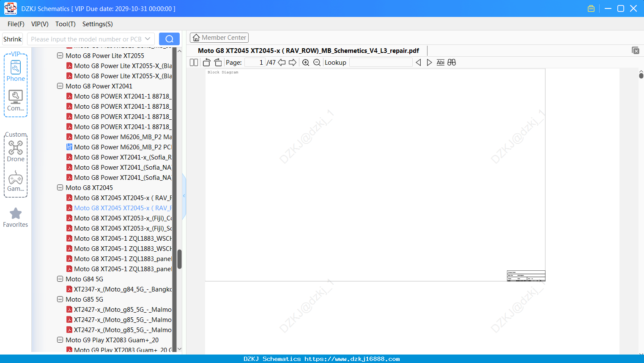Open the Drone category
644x363 pixels.
point(16,151)
